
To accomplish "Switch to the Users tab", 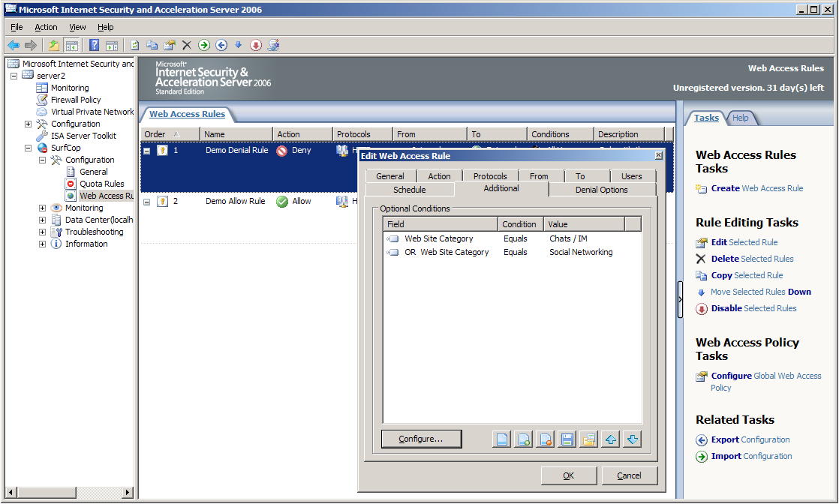I will point(631,176).
